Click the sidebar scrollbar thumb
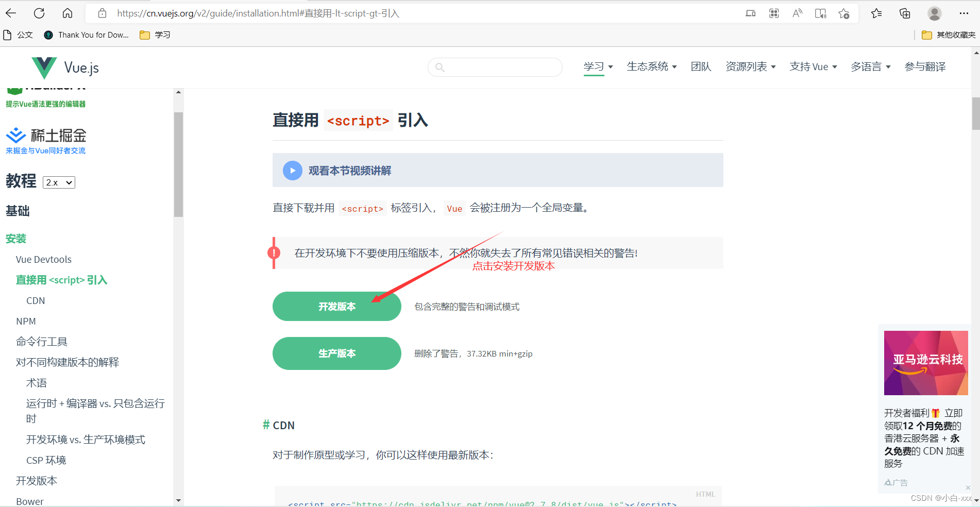Image resolution: width=980 pixels, height=507 pixels. click(178, 164)
